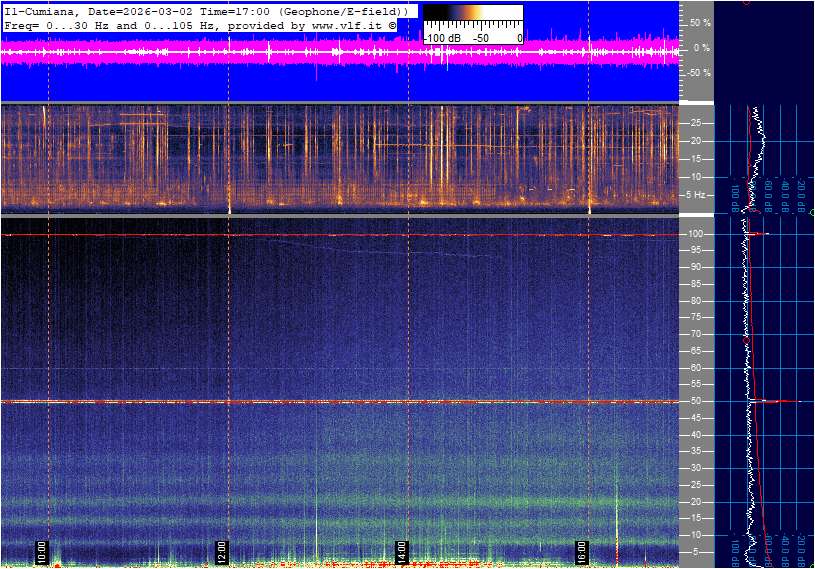Image resolution: width=815 pixels, height=569 pixels.
Task: Click the 50 Hz peak in spectrum graph
Action: tap(785, 402)
